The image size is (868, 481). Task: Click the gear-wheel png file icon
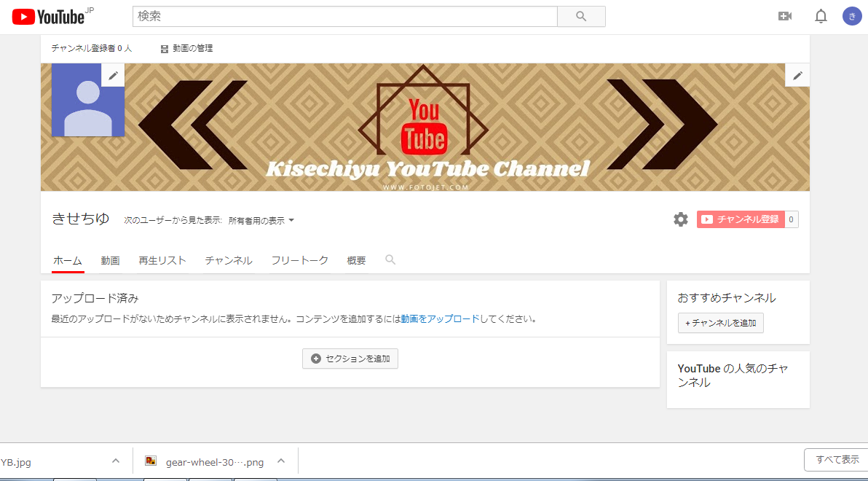[151, 461]
